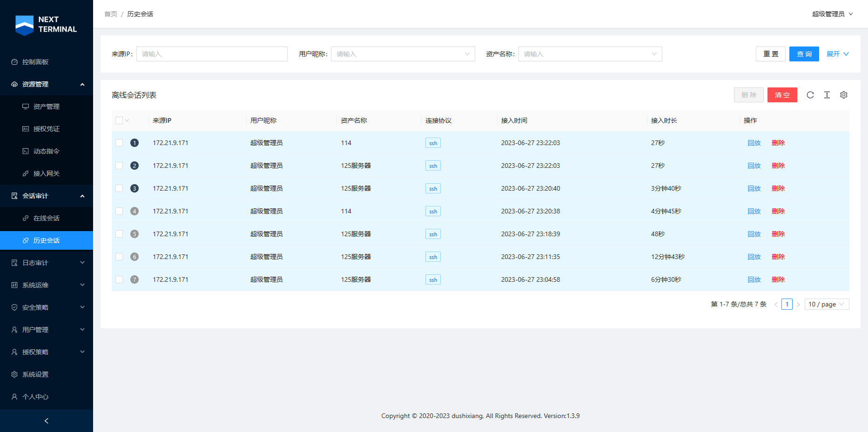
Task: Select checkbox for the 23:11:35 session
Action: point(119,257)
